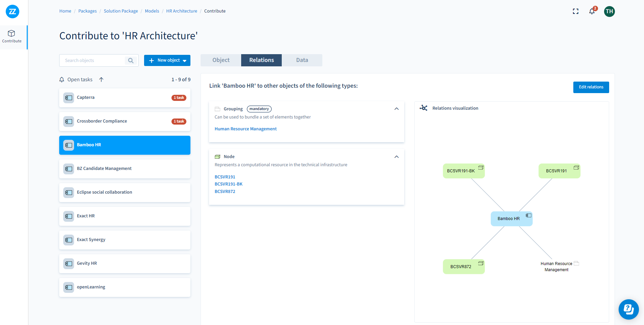Open Human Resource Management link
The width and height of the screenshot is (644, 325).
[x=246, y=129]
